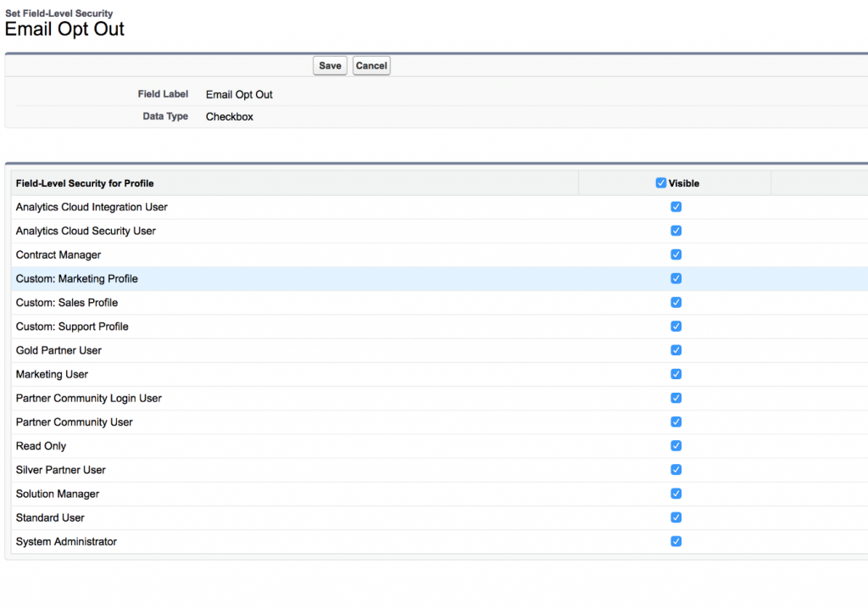Click the Field-Level Security for Profile column header

pos(85,183)
